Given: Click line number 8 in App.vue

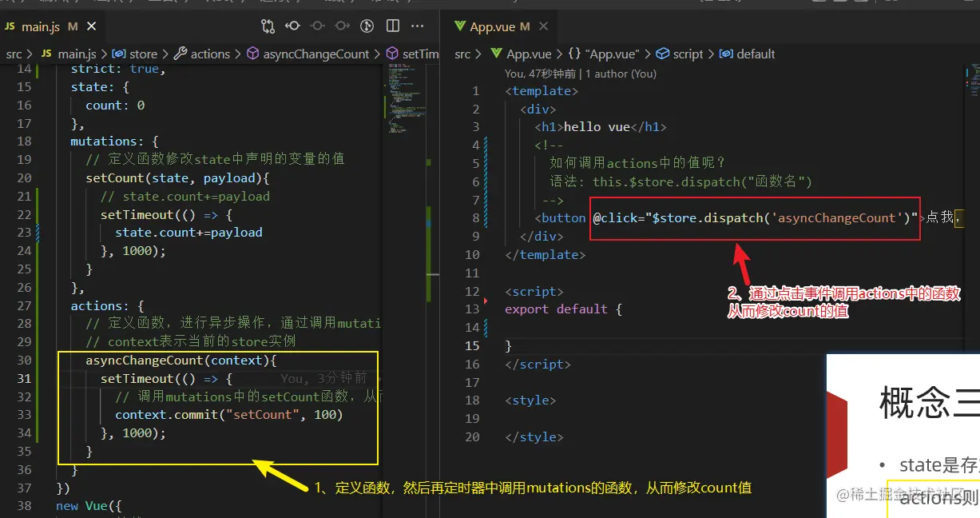Looking at the screenshot, I should tap(476, 218).
